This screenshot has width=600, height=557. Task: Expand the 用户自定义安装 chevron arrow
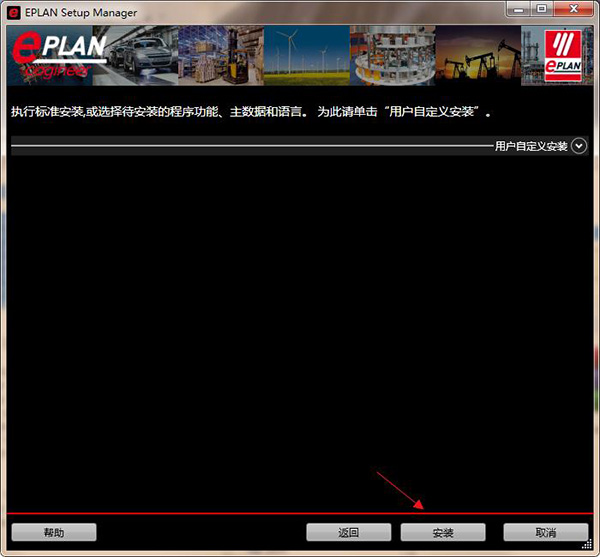point(578,146)
